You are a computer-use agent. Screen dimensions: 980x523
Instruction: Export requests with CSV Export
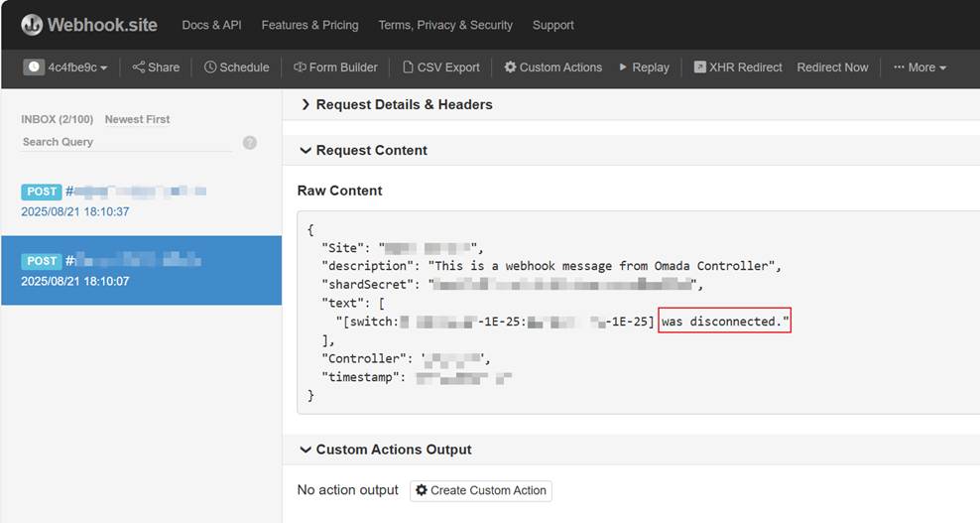click(441, 66)
